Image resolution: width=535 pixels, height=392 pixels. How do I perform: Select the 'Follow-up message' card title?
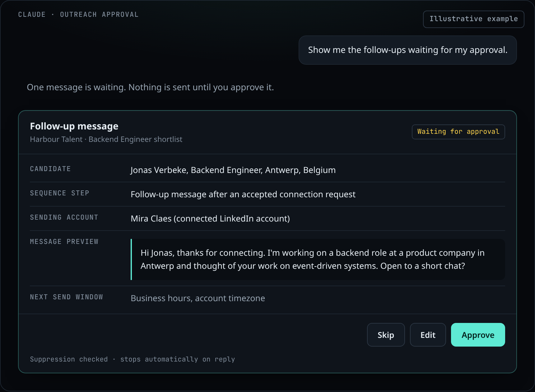(x=74, y=126)
